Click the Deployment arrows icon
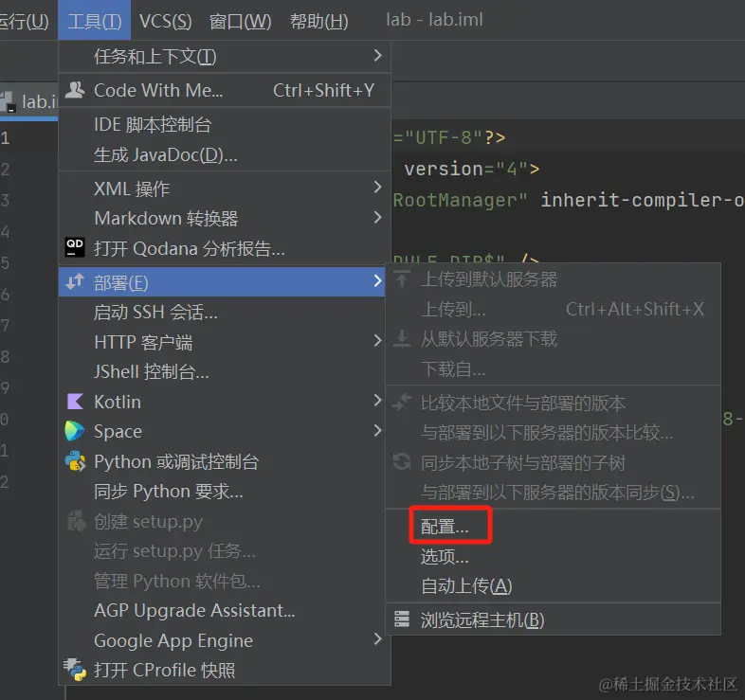Image resolution: width=745 pixels, height=700 pixels. 75,281
